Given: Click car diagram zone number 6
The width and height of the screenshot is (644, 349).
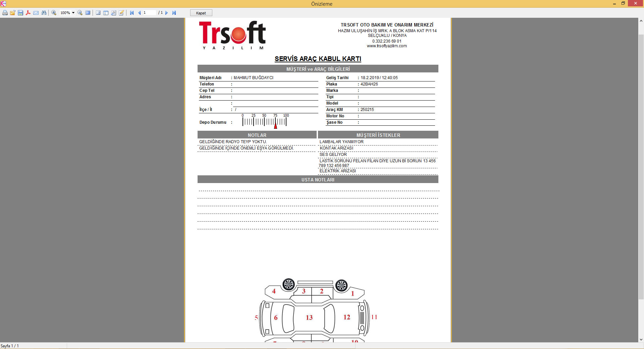Looking at the screenshot, I should coord(276,317).
